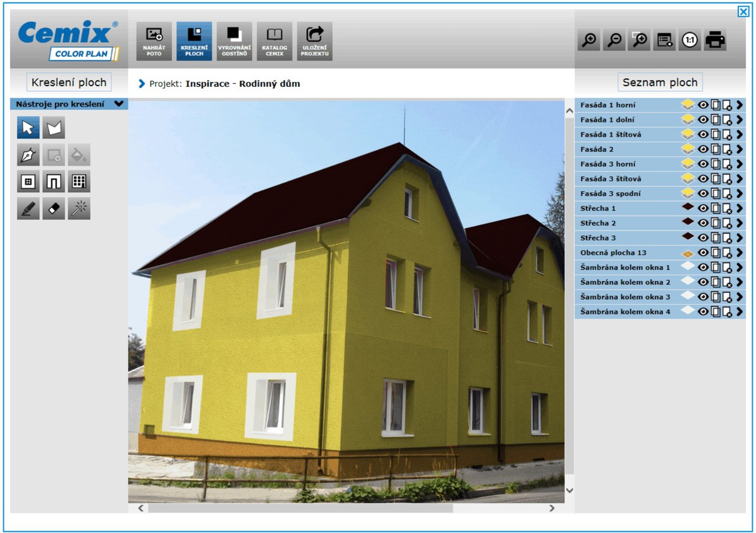756x533 pixels.
Task: Click the horizontal scrollbar left arrow
Action: tap(140, 508)
